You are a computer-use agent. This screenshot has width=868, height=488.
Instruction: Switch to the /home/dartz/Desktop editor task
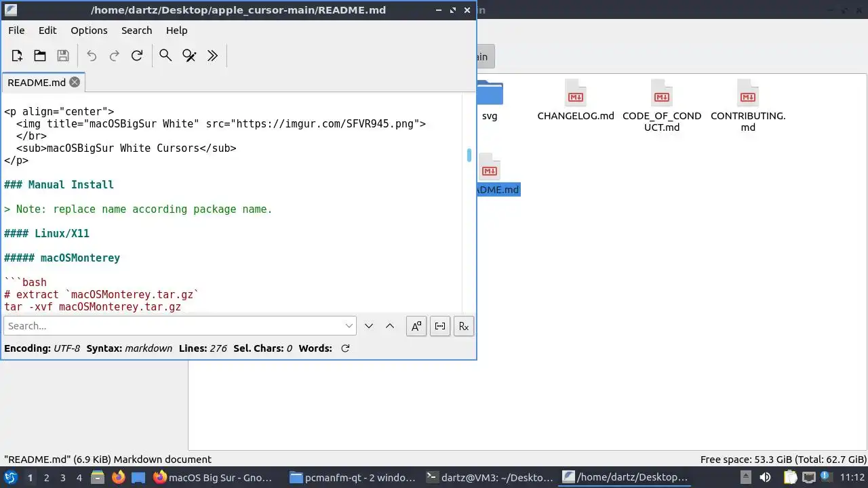click(625, 477)
